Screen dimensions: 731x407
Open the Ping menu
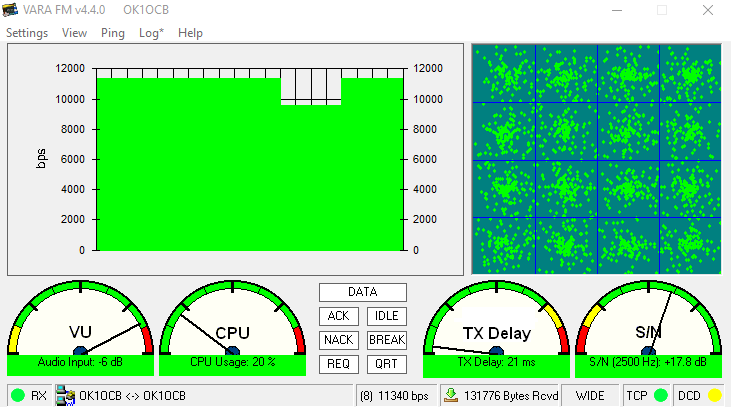click(x=113, y=33)
